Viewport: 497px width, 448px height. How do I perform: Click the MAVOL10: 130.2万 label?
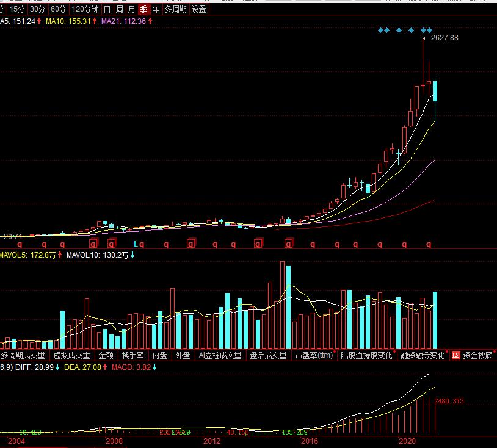97,255
